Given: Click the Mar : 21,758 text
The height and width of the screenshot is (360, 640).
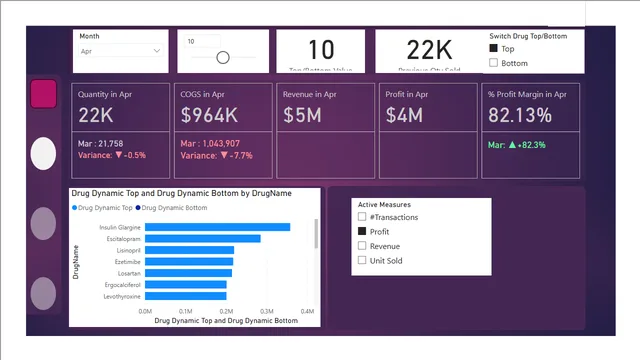Looking at the screenshot, I should (x=100, y=144).
